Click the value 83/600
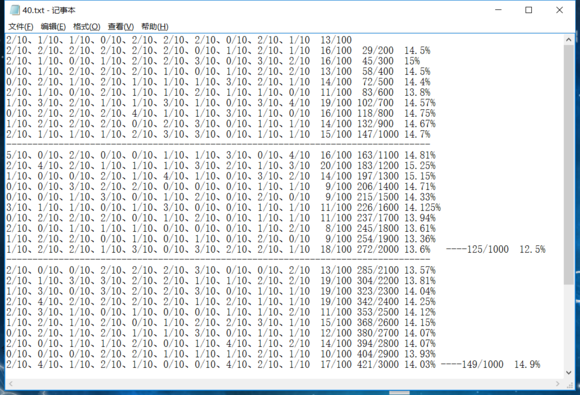Screen dimensions: 580x395 pyautogui.click(x=378, y=92)
